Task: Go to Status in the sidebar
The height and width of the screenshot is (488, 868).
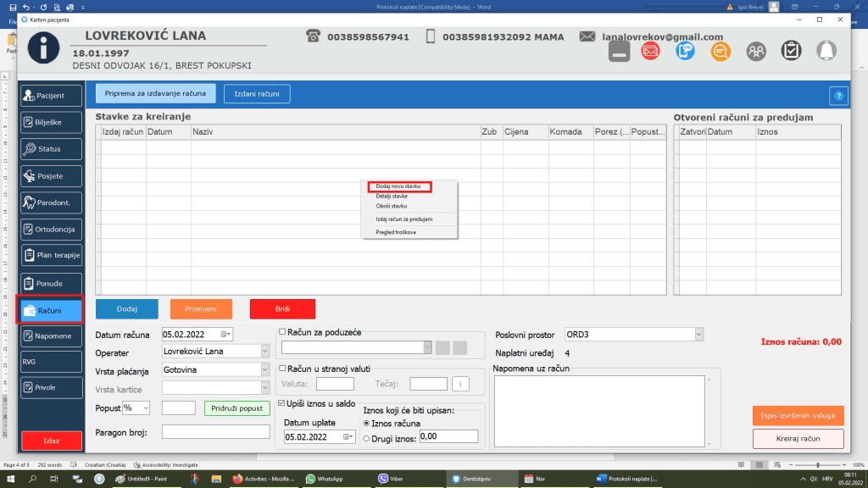Action: pyautogui.click(x=52, y=149)
